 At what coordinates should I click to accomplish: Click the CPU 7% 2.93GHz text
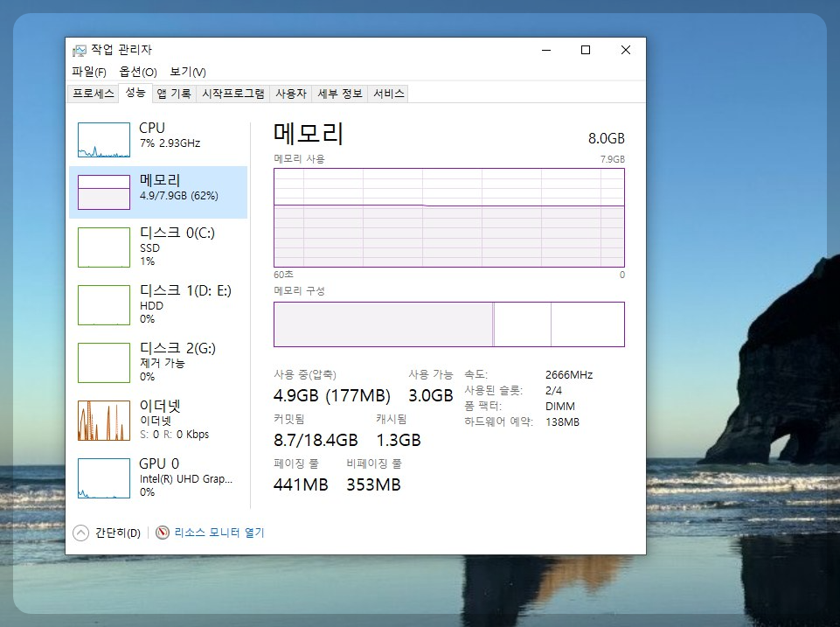(170, 143)
